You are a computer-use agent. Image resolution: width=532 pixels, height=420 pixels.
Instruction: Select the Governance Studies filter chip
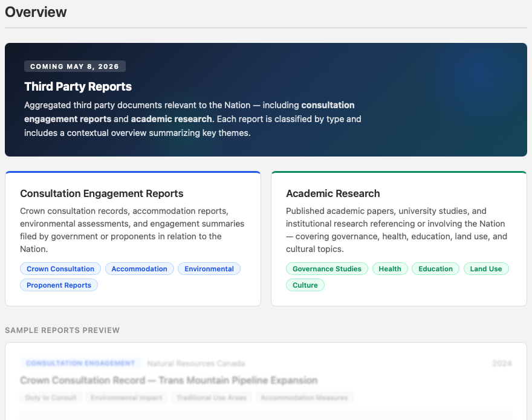326,268
